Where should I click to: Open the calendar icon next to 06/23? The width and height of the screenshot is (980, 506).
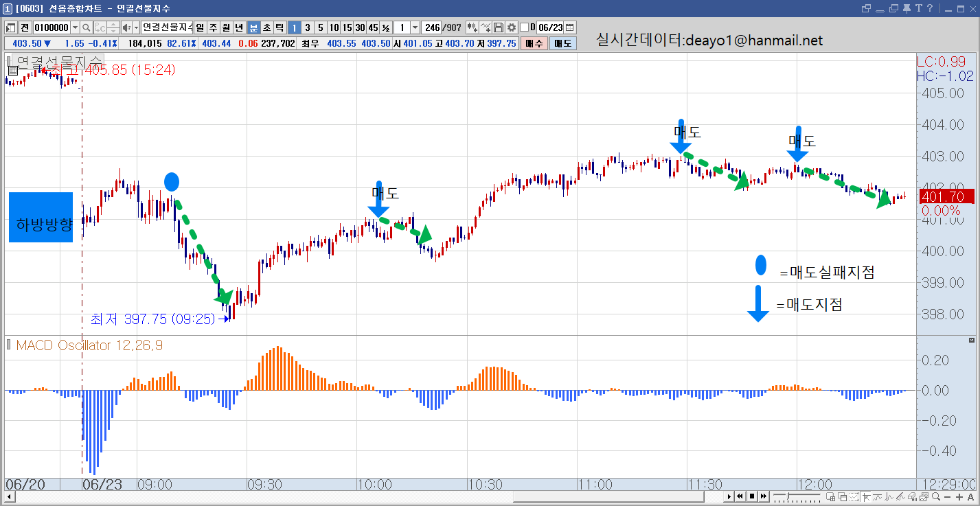(569, 27)
